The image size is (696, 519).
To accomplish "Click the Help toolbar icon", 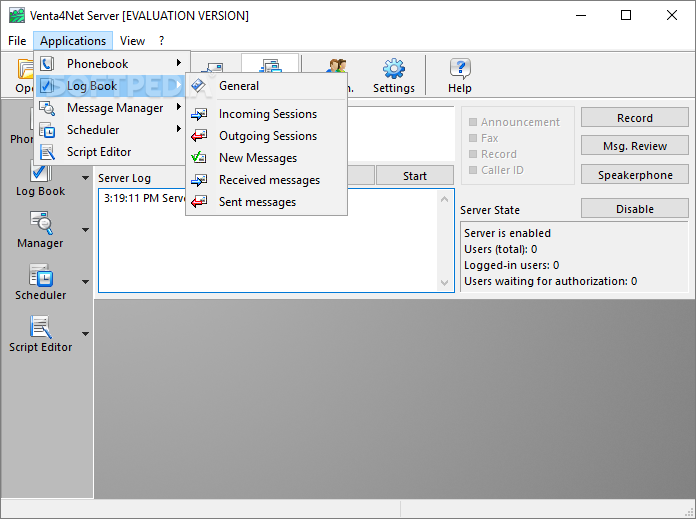I will point(460,68).
